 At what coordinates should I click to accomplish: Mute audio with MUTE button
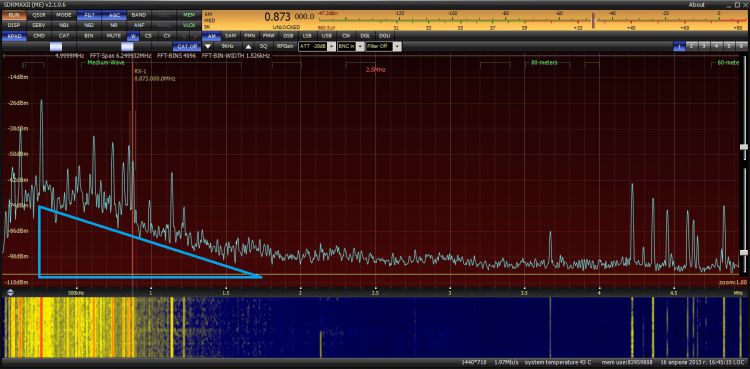coord(114,35)
